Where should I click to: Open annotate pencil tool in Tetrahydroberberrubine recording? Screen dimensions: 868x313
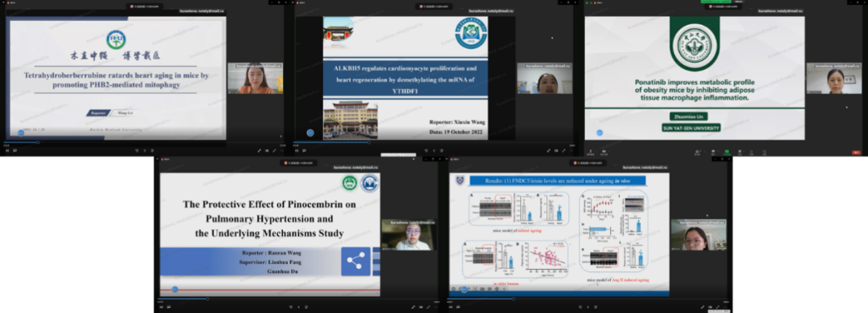point(259,150)
